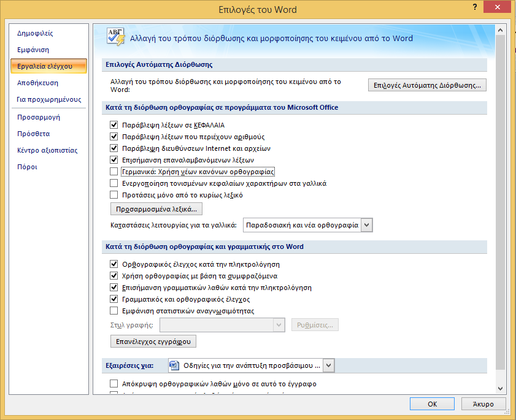Toggle Γραμματικός και ορθογραφικός έλεγχος checkbox
Viewport: 516px width, 420px height.
coord(114,299)
